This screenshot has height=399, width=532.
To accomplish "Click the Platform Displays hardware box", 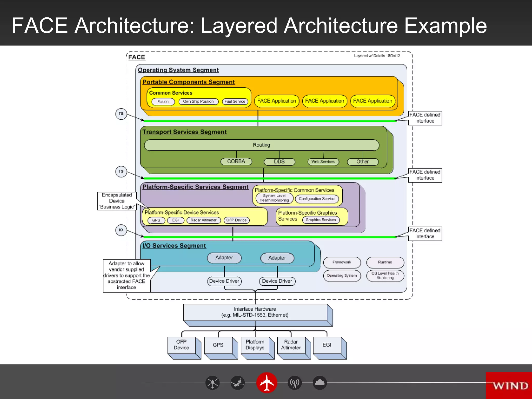I will 255,345.
